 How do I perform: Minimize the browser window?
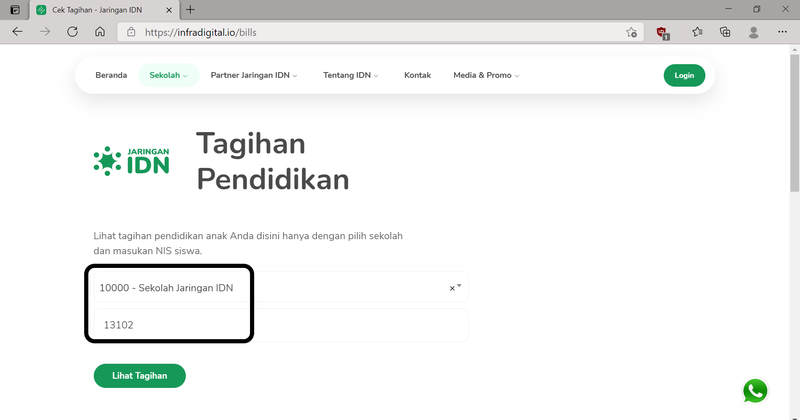(x=729, y=9)
